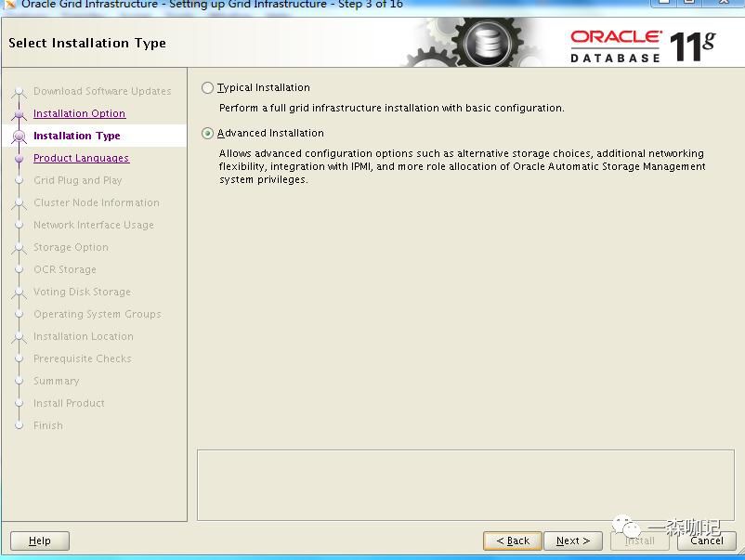
Task: Click the Prerequisite Checks step
Action: pyautogui.click(x=82, y=359)
